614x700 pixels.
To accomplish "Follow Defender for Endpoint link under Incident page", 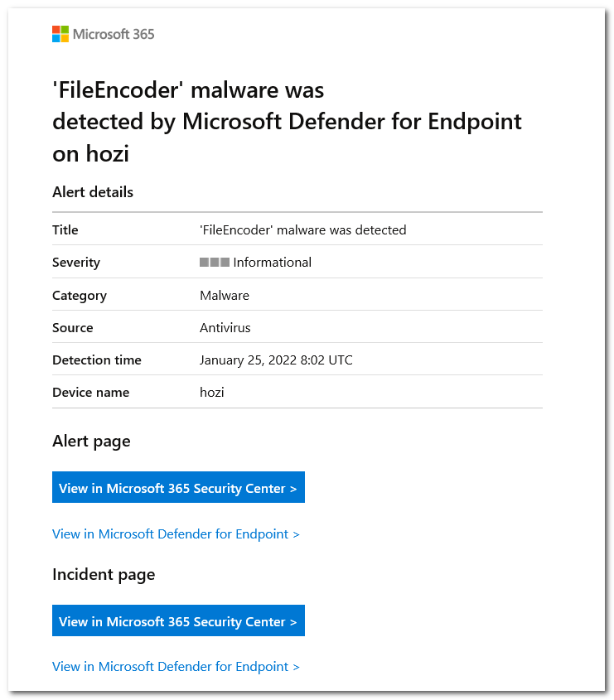I will [x=176, y=667].
